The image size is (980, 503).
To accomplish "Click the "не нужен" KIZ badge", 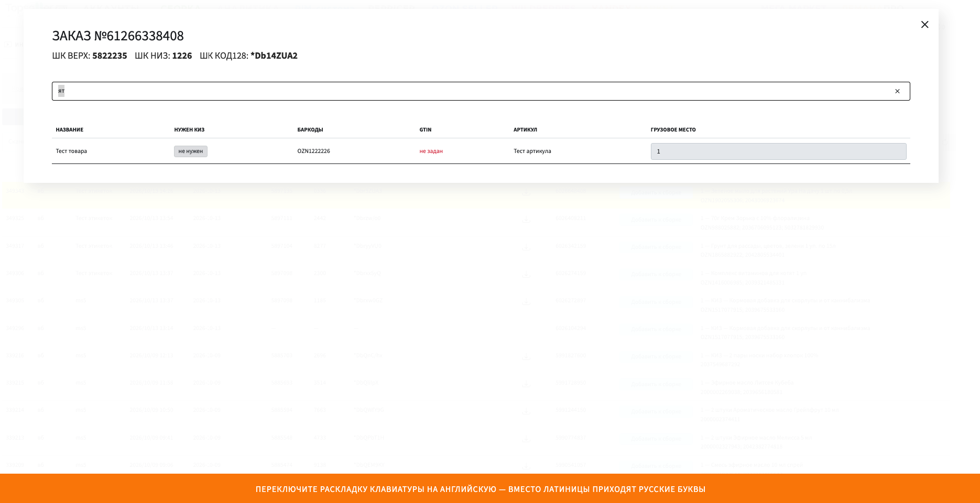I will 191,151.
